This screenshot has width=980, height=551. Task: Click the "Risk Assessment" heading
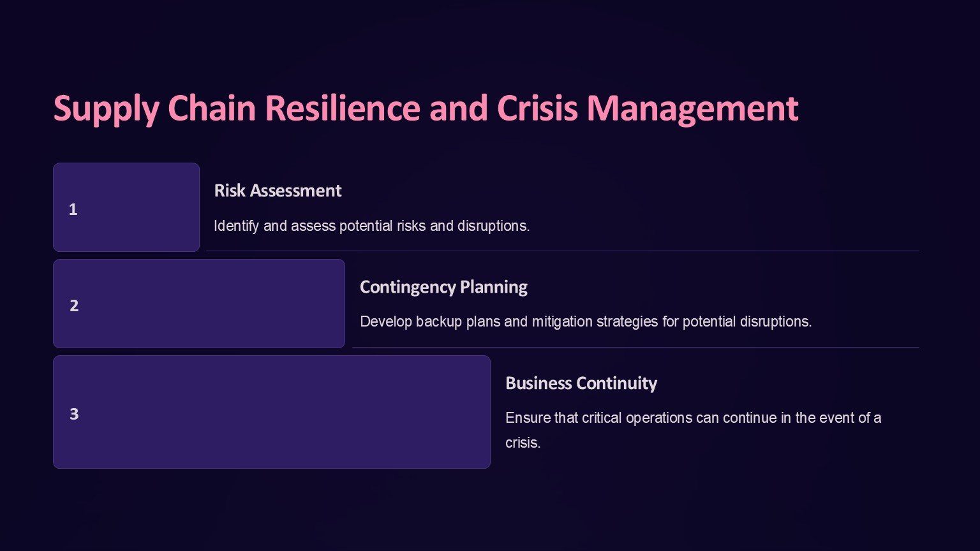click(278, 191)
